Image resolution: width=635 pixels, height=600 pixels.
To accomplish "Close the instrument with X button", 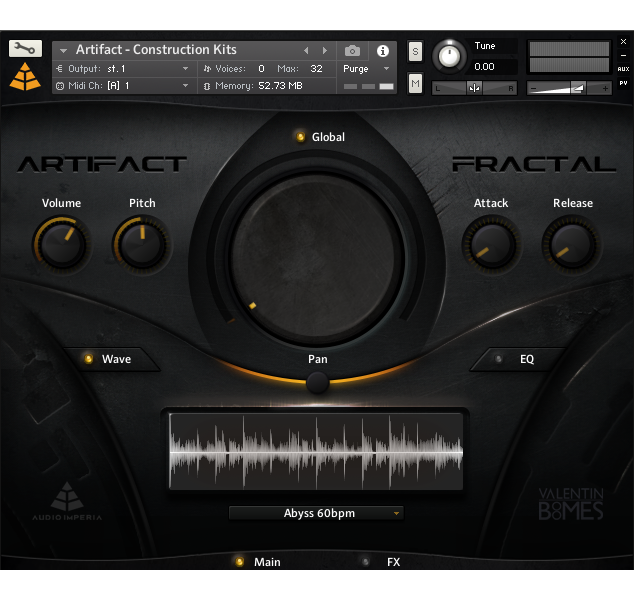I will click(623, 41).
